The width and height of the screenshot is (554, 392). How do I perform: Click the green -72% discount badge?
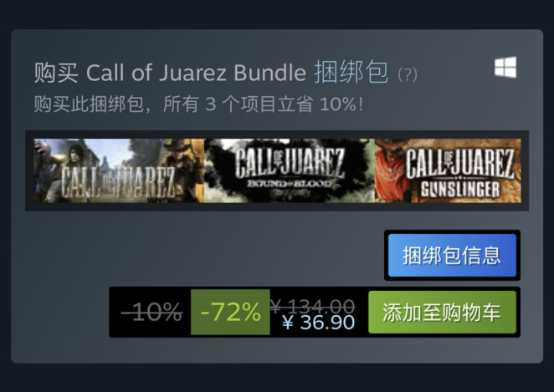click(x=230, y=312)
